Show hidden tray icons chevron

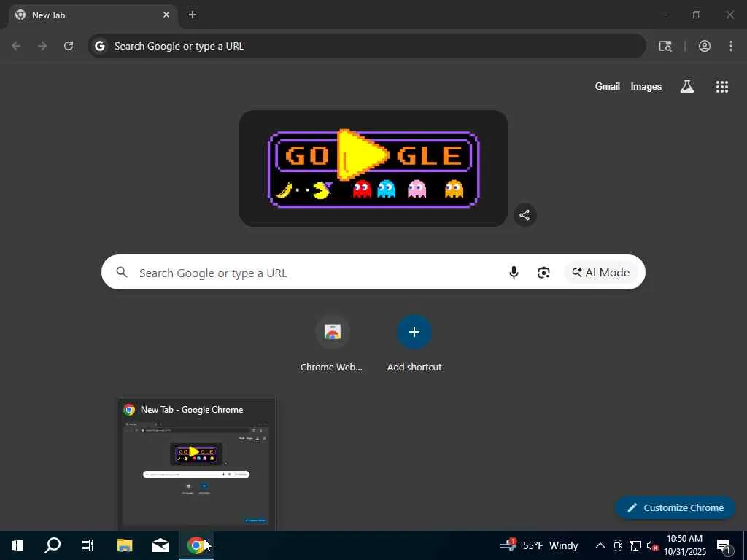point(600,545)
